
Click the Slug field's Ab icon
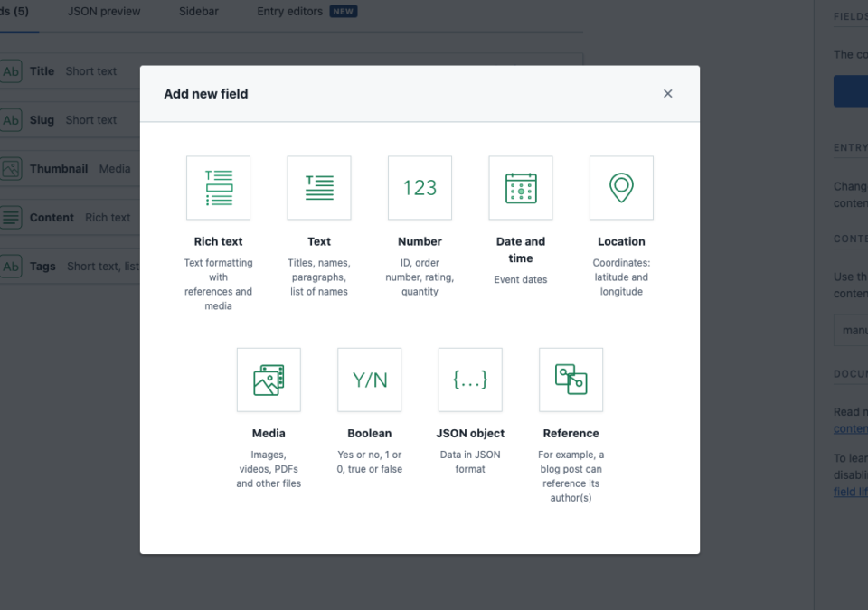tap(11, 120)
